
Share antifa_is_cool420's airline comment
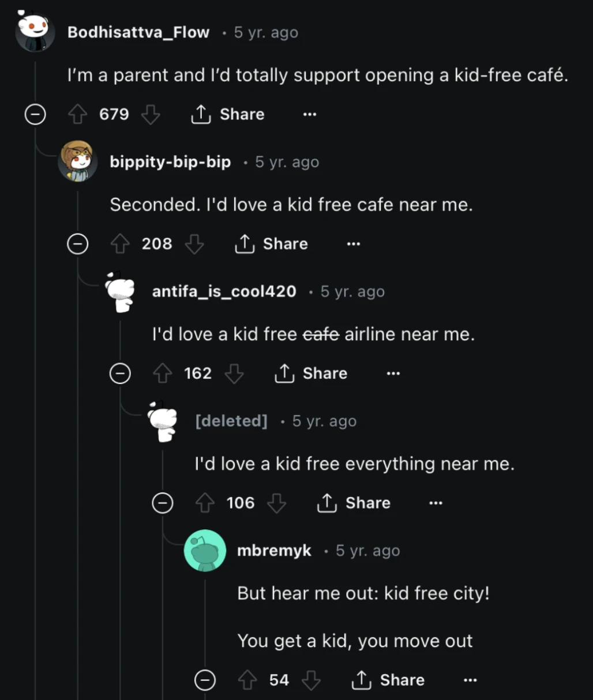(311, 374)
